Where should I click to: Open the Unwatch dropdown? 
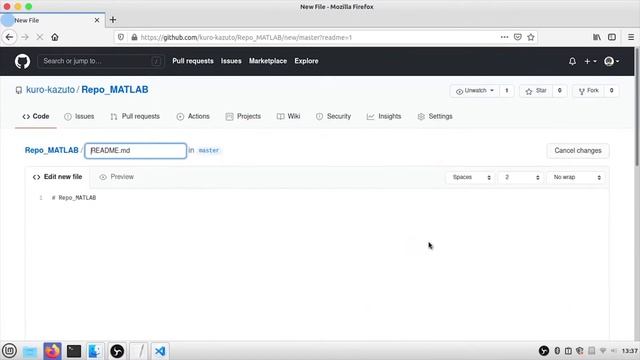coord(475,91)
